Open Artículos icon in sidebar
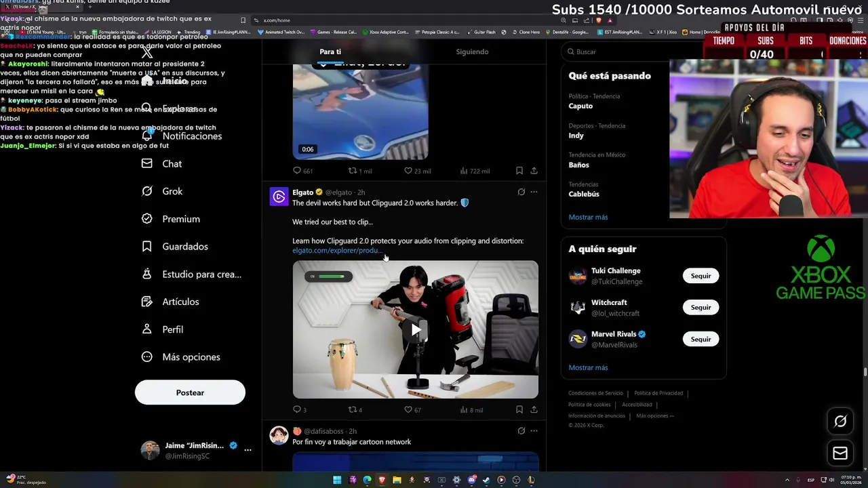Image resolution: width=868 pixels, height=488 pixels. coord(146,302)
